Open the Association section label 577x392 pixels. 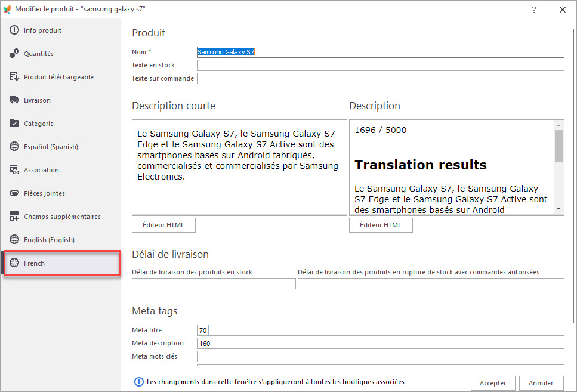coord(41,170)
